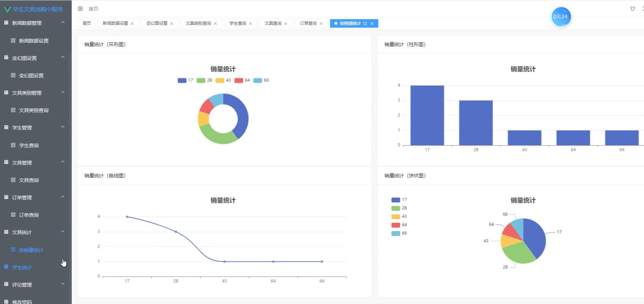Collapse the 新闻数据管理 menu chevron
Viewport: 644px width, 304px height.
click(63, 22)
